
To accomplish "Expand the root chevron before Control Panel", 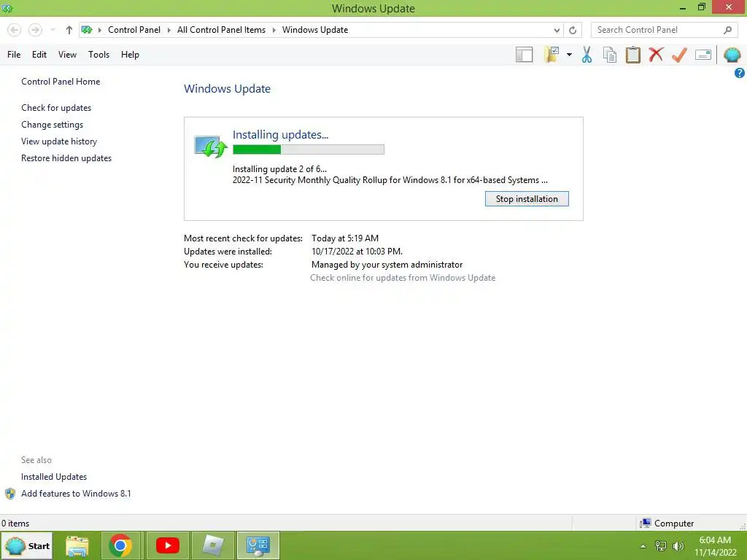I will (99, 30).
